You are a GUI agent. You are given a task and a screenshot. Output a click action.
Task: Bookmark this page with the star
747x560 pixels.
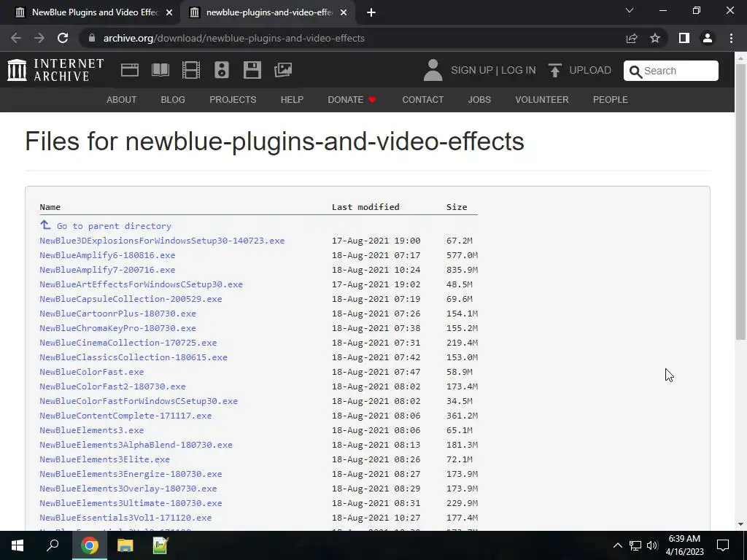click(655, 38)
